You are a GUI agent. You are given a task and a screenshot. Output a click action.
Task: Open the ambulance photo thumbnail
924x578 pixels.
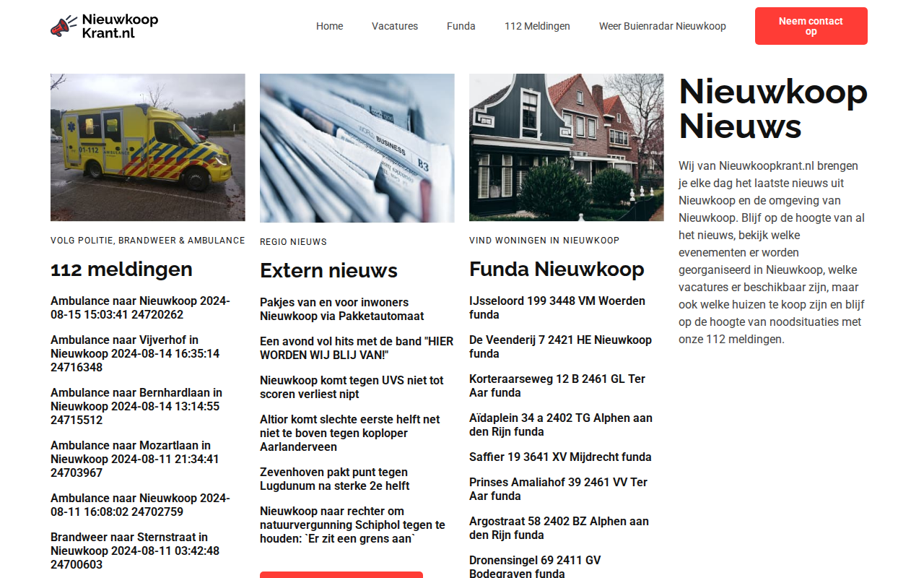pos(148,147)
